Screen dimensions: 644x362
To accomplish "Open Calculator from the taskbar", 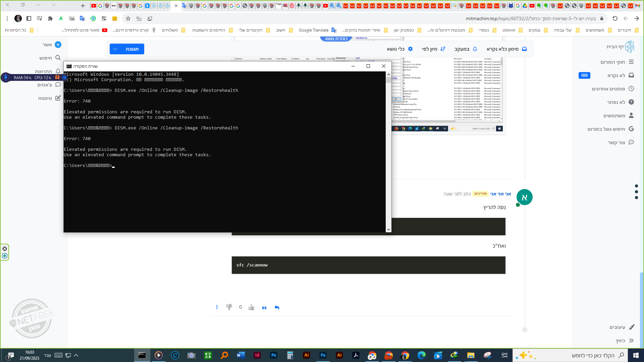I will pos(290,355).
